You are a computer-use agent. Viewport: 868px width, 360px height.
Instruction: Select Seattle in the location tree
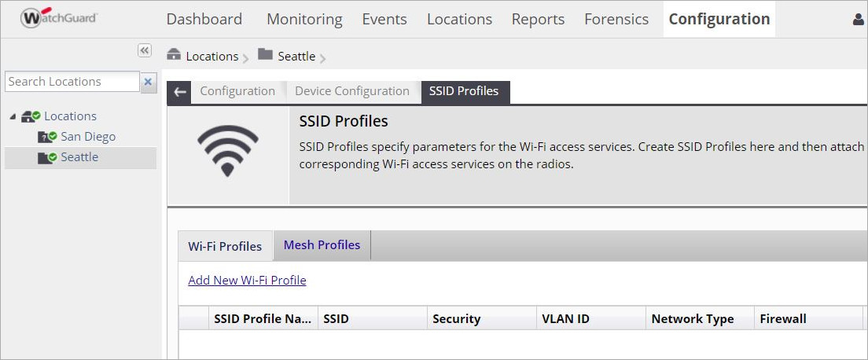click(79, 157)
